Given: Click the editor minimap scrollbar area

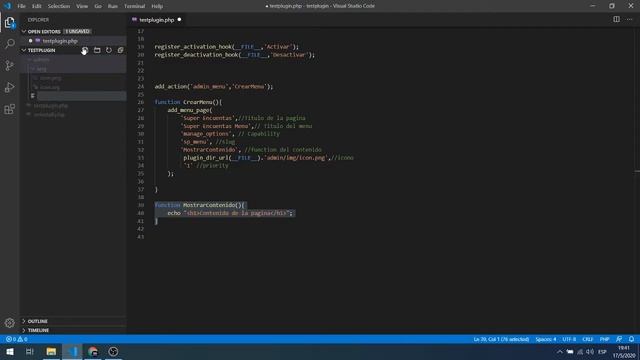Looking at the screenshot, I should click(x=637, y=180).
